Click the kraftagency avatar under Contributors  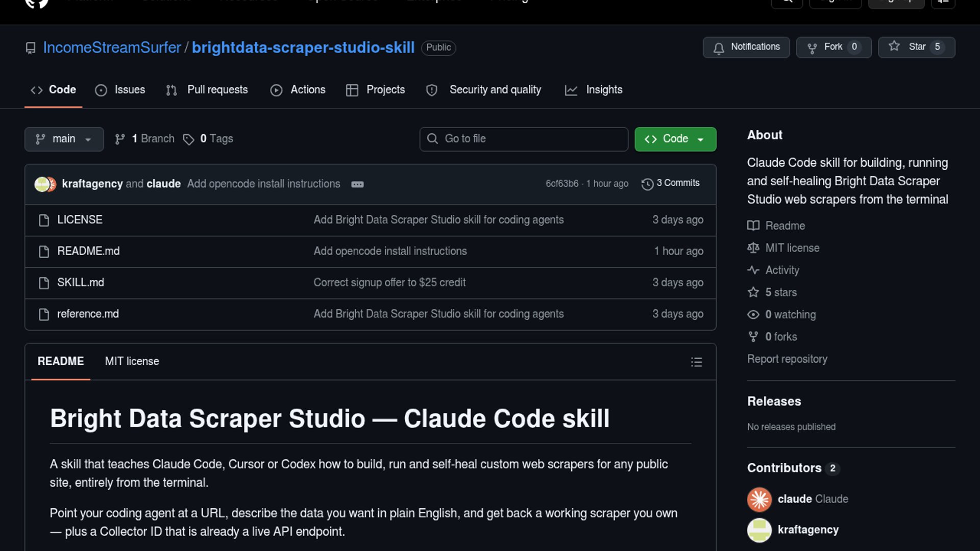[759, 530]
